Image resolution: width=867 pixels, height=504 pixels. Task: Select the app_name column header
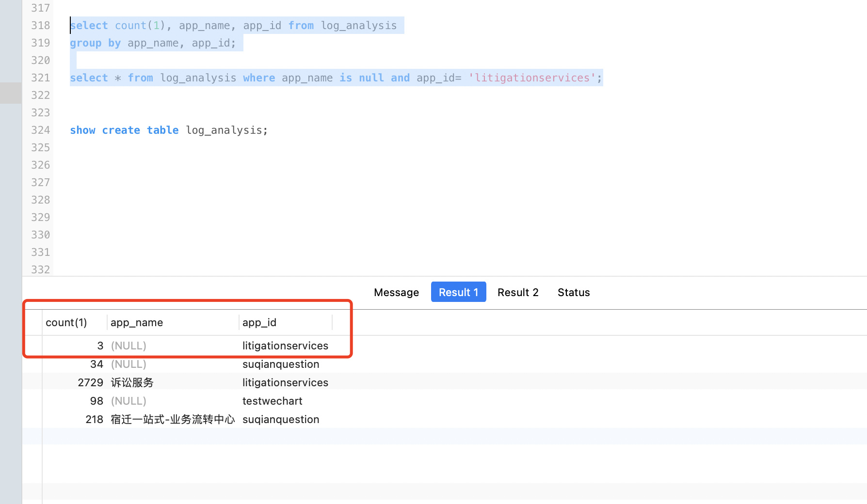[137, 322]
